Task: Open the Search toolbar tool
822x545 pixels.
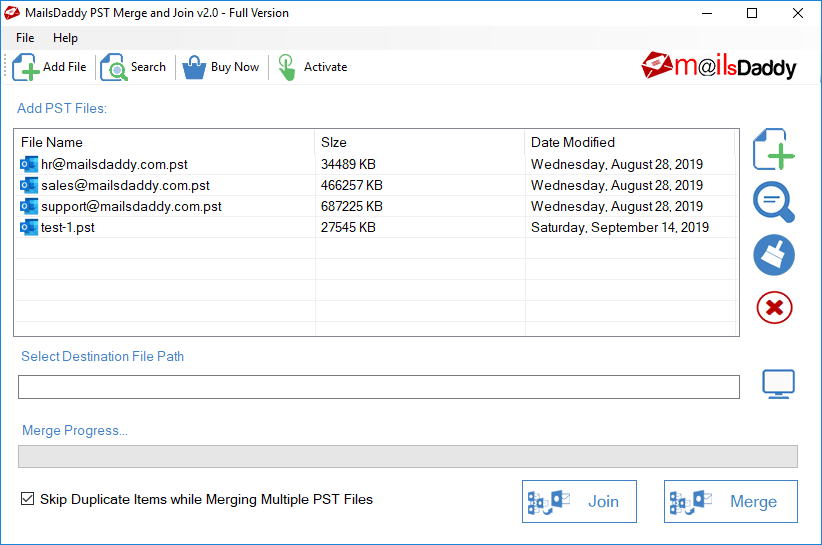Action: point(133,67)
